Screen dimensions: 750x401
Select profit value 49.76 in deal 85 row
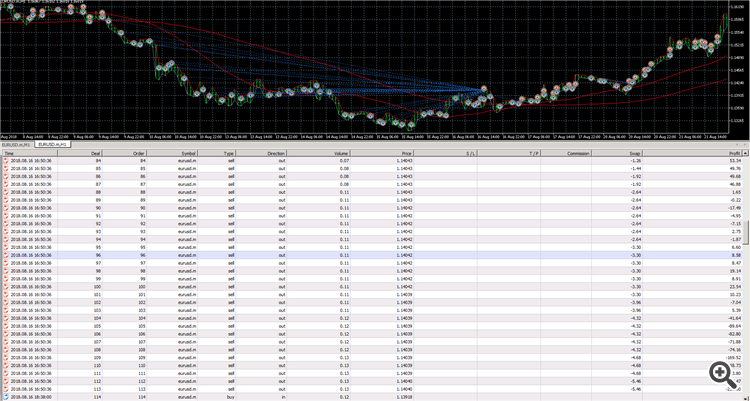(x=736, y=168)
